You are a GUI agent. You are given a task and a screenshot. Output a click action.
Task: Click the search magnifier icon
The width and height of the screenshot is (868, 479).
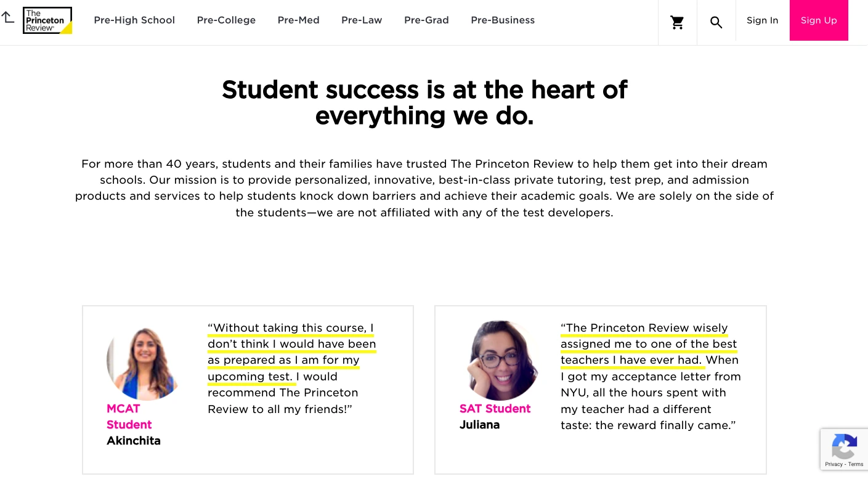716,22
